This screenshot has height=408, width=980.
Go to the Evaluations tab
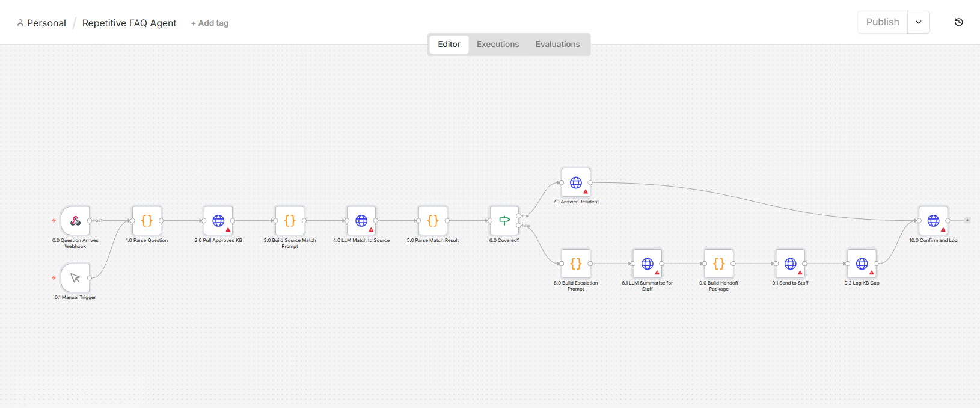[558, 45]
